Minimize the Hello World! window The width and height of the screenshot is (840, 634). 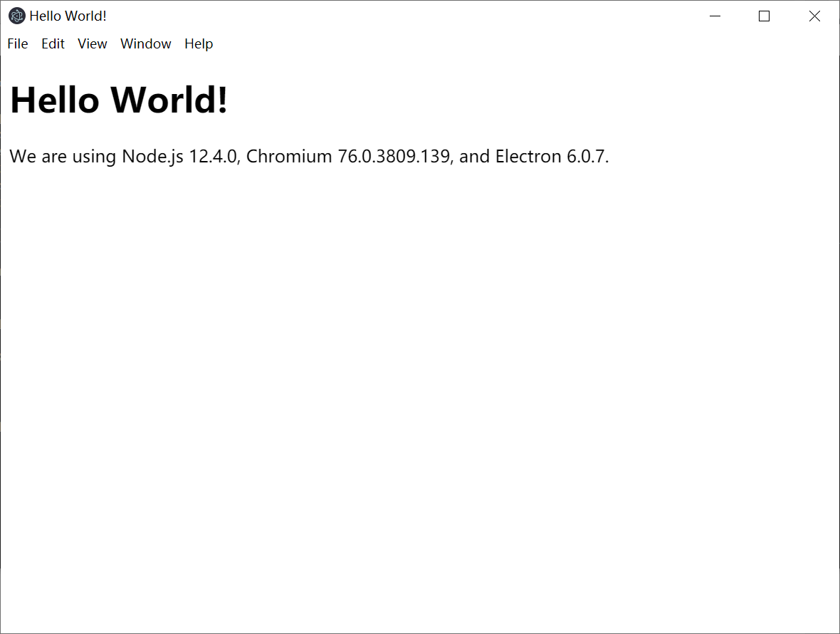pyautogui.click(x=715, y=16)
